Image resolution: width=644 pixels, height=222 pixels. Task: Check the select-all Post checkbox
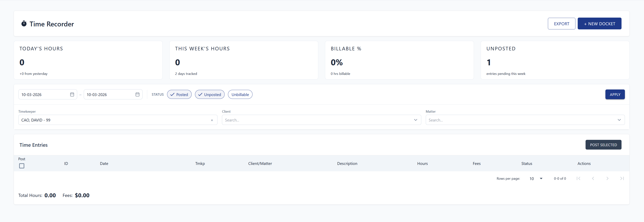[x=22, y=166]
